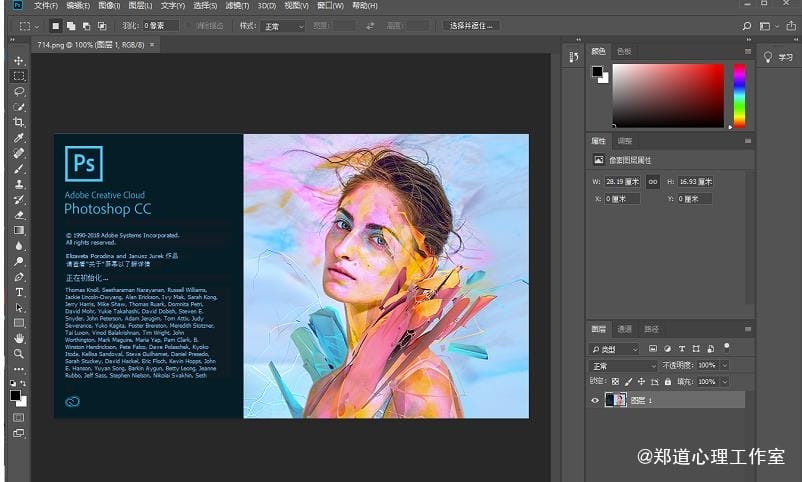
Task: Switch to the 调整 adjustments tab
Action: point(625,141)
